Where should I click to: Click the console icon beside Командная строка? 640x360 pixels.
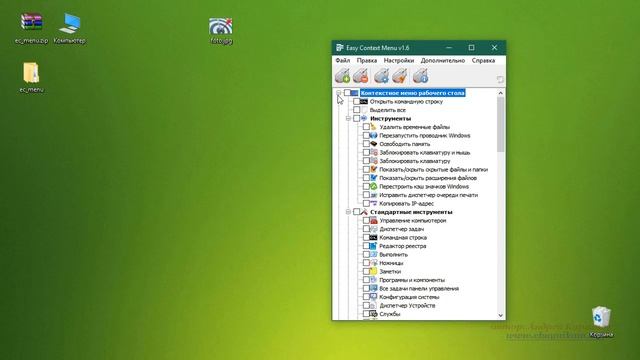click(373, 238)
